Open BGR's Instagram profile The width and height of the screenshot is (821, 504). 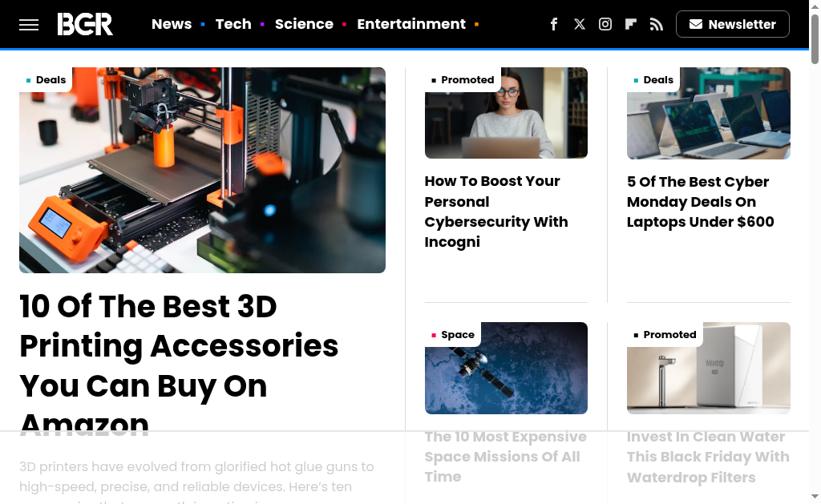pyautogui.click(x=605, y=24)
